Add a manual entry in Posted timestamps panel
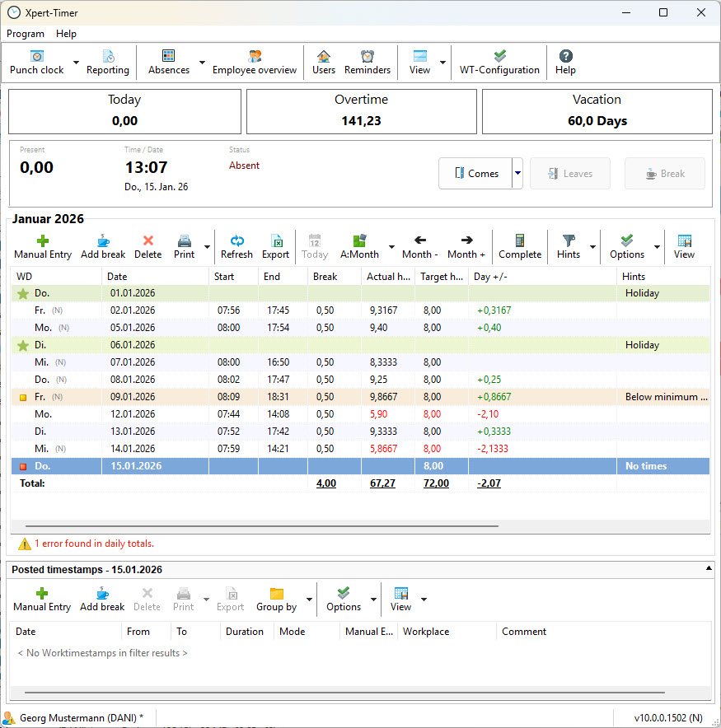Viewport: 721px width, 728px height. [x=42, y=599]
